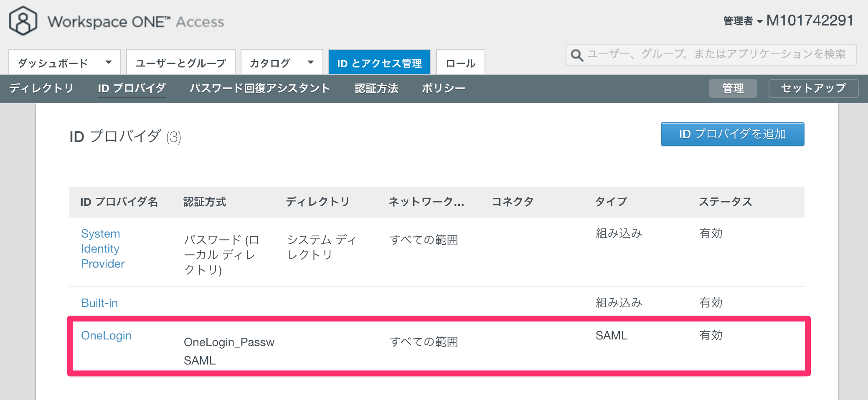Click the ID プロバイダ (3) page heading
The image size is (868, 400).
(125, 137)
